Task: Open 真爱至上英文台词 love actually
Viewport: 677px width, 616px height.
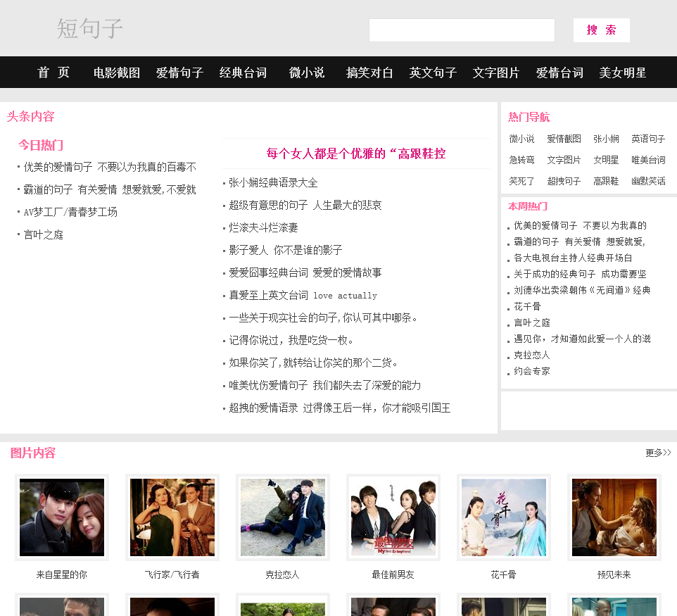Action: [x=303, y=296]
